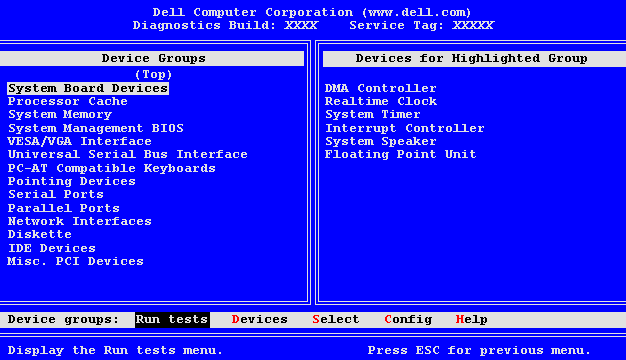Choose System Management BIOS group

coord(96,128)
